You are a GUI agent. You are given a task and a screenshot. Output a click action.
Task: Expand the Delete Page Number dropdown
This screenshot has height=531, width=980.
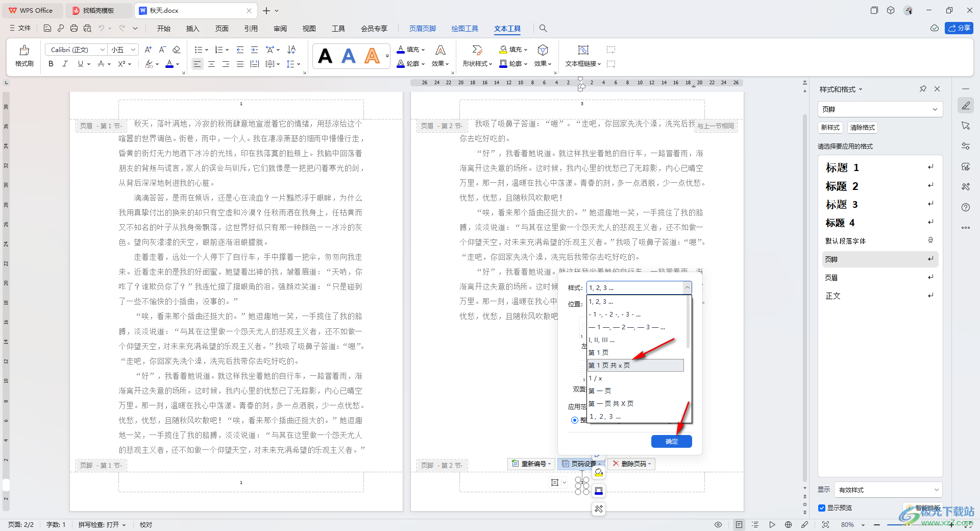click(631, 464)
